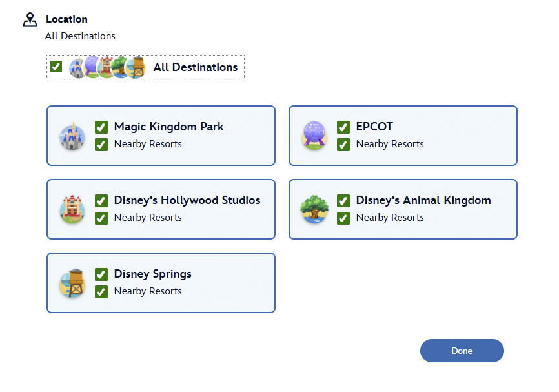The height and width of the screenshot is (392, 559).
Task: Click the Location map pin icon
Action: 30,20
